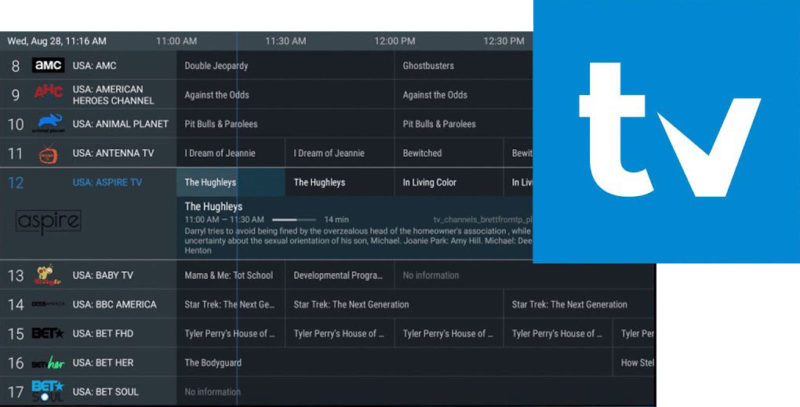Click the Aspire channel logo

[48, 221]
